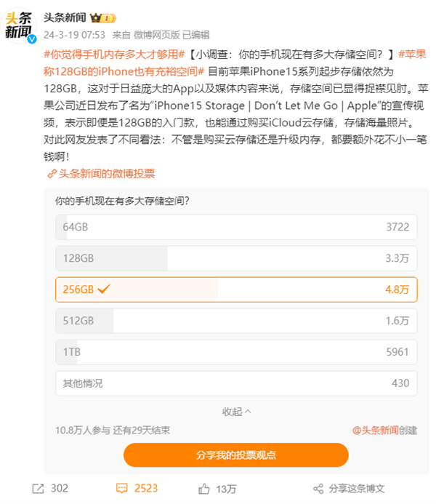This screenshot has width=436, height=504.
Task: Select the 1TB poll option
Action: (236, 352)
